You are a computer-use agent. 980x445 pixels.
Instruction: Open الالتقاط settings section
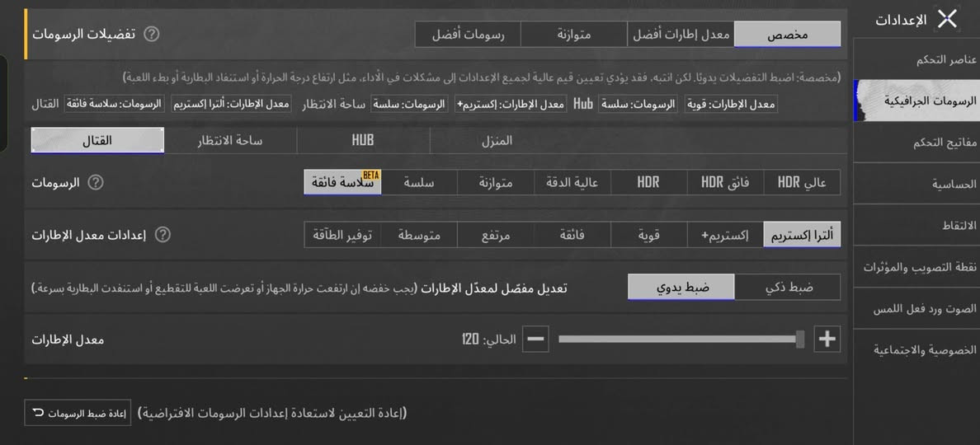916,225
